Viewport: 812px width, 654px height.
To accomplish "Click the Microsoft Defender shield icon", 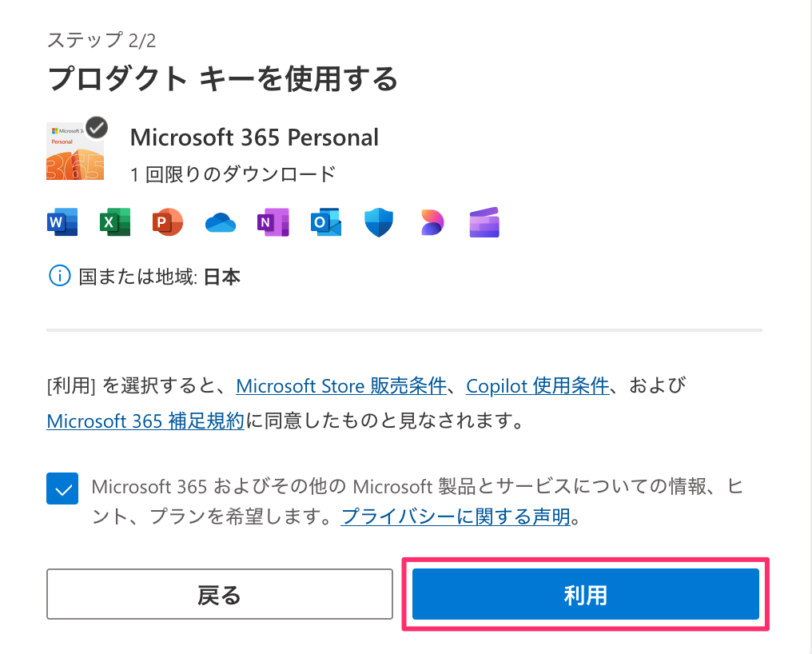I will tap(379, 222).
